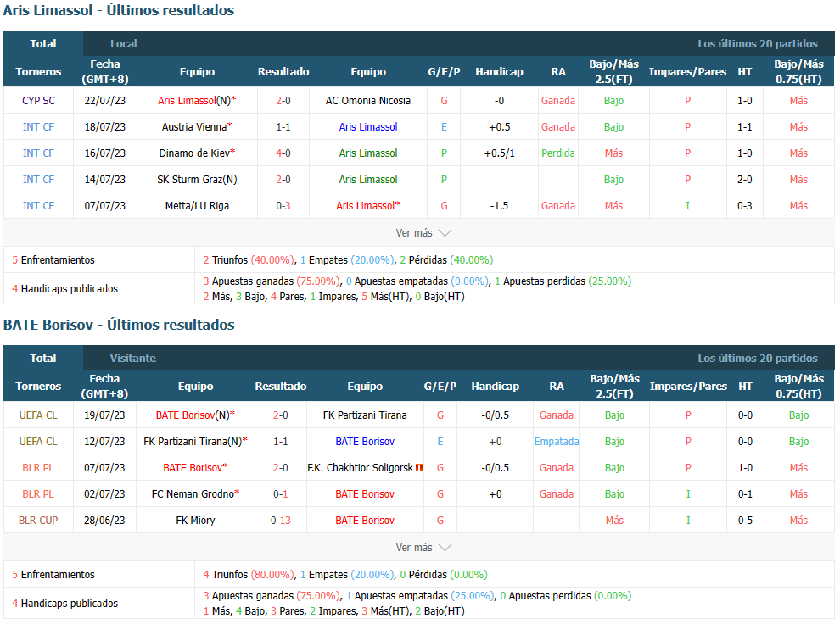Click the date 22/07/23
Screen dimensions: 840x624
pyautogui.click(x=105, y=101)
